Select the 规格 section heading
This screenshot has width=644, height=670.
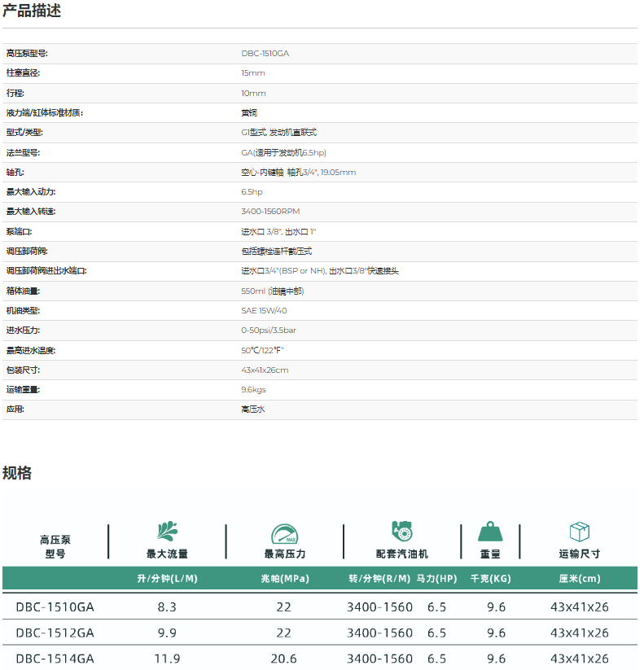pyautogui.click(x=17, y=473)
